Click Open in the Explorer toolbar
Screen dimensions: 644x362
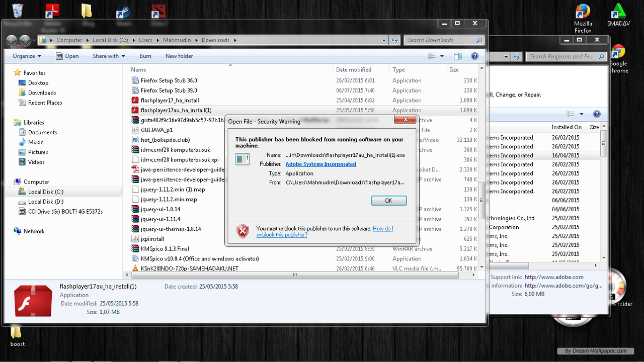67,56
